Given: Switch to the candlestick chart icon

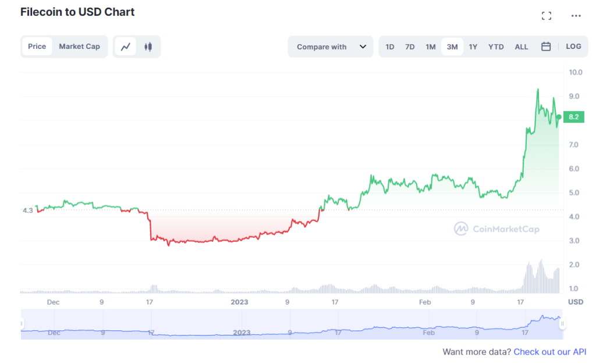Looking at the screenshot, I should point(148,47).
